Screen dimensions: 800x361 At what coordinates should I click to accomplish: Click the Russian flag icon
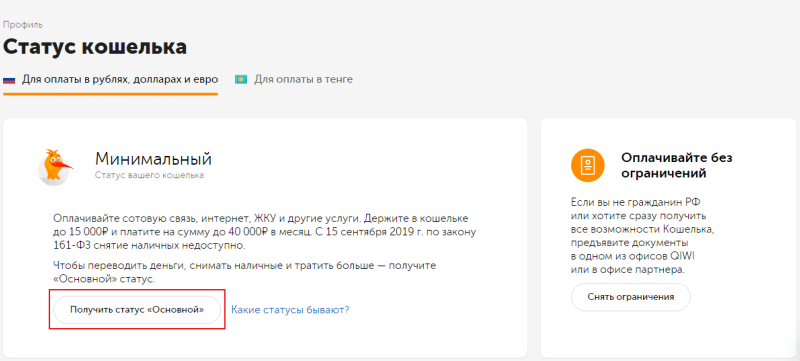point(9,80)
